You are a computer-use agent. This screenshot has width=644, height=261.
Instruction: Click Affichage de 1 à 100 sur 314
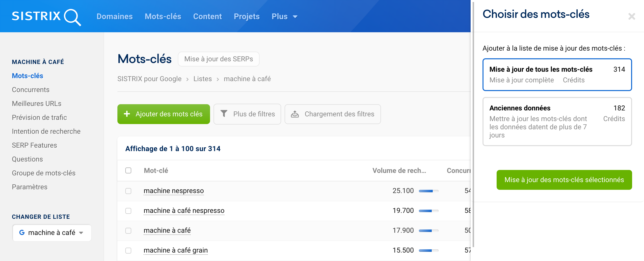tap(173, 149)
